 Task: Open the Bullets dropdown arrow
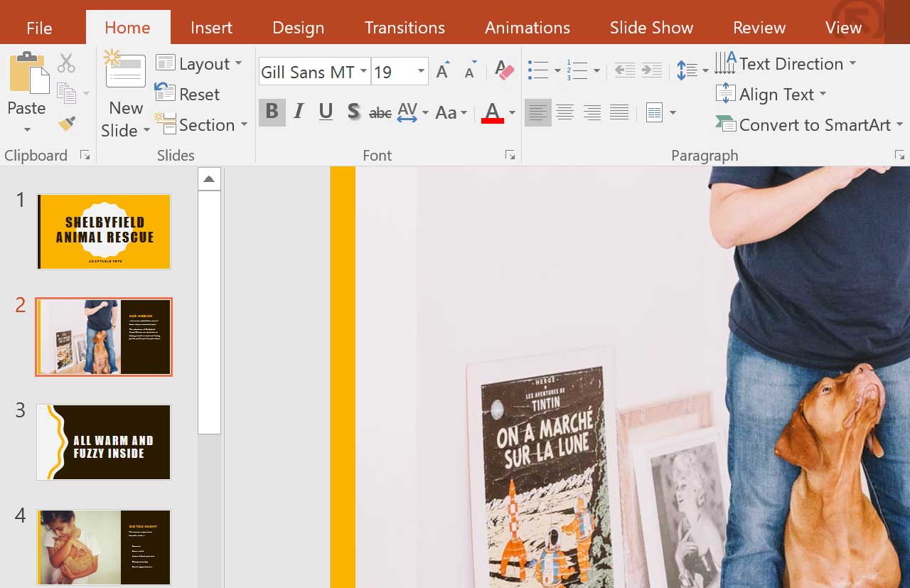pyautogui.click(x=557, y=70)
